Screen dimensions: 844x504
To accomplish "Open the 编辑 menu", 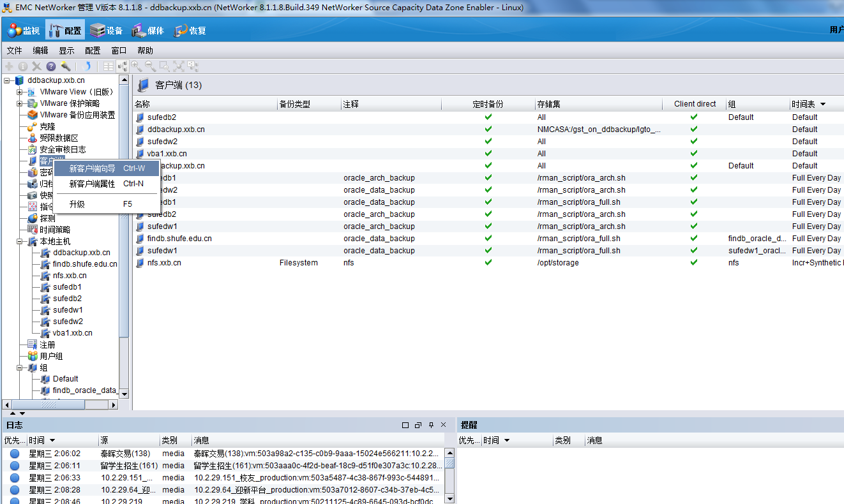I will pyautogui.click(x=40, y=50).
